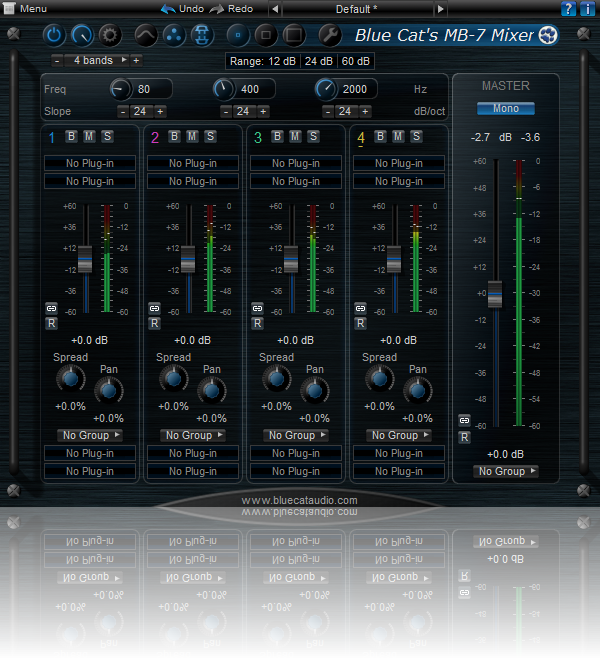Open band 3 'No Group' dropdown
This screenshot has height=659, width=600.
296,435
